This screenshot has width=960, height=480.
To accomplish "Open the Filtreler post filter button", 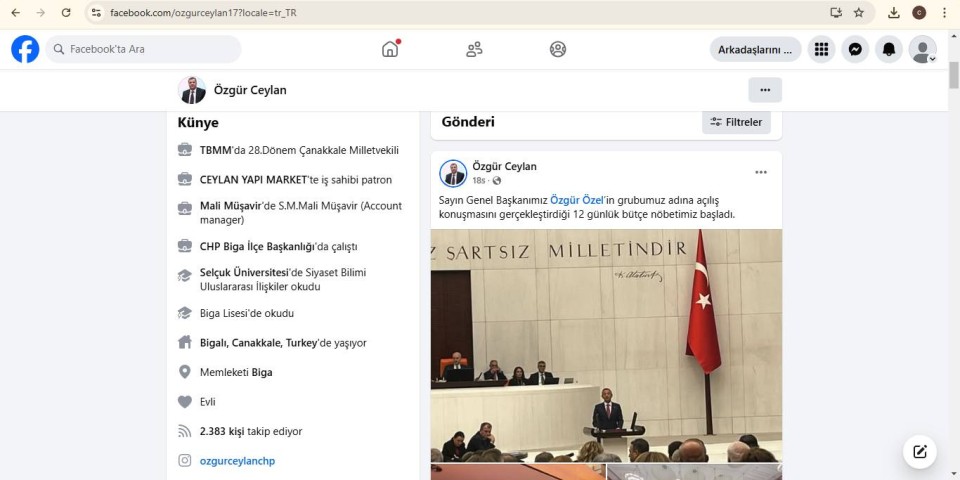I will [x=736, y=122].
